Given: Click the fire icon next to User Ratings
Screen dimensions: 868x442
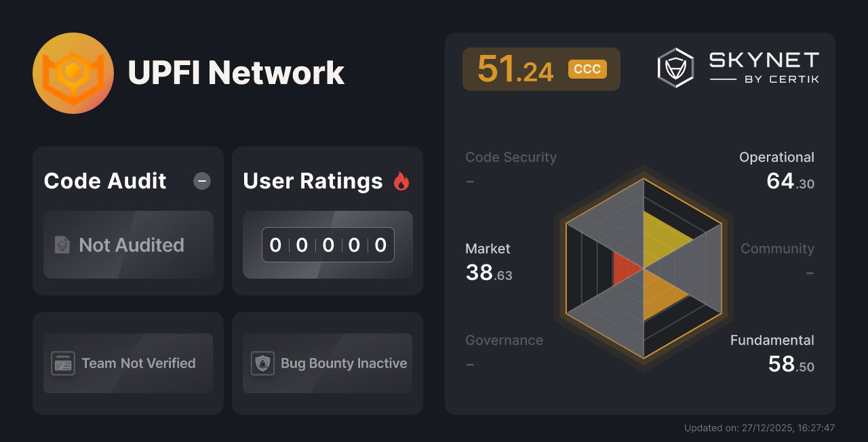Looking at the screenshot, I should pos(401,180).
